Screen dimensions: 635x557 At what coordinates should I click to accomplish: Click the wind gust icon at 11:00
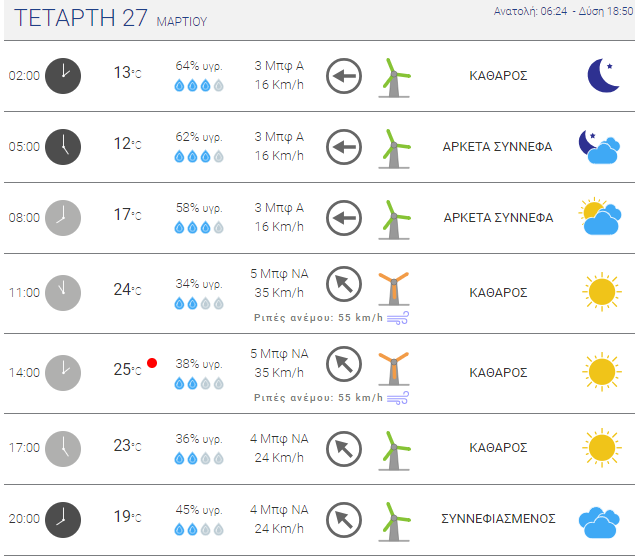(x=399, y=318)
